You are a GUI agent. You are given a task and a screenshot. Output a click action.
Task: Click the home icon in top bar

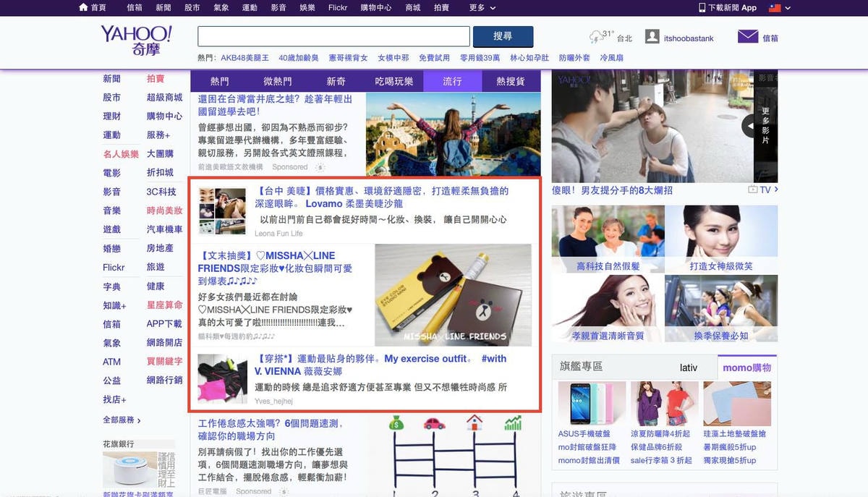[x=83, y=7]
